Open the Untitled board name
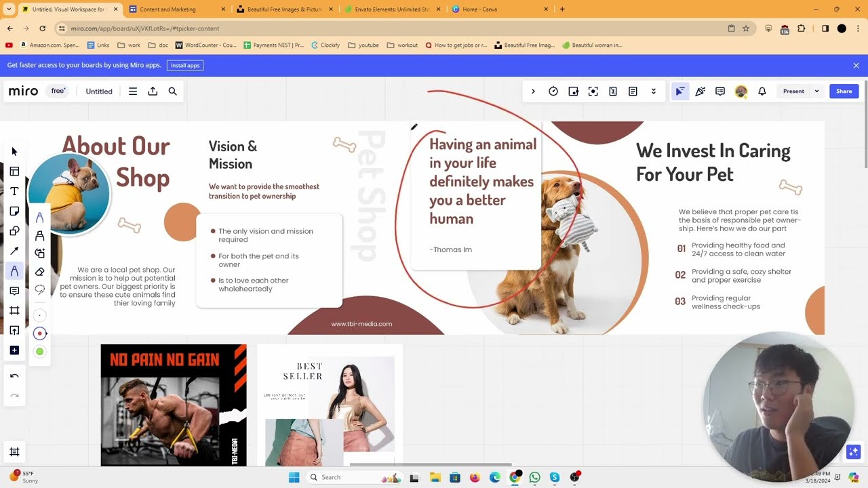Viewport: 868px width, 488px height. [99, 91]
